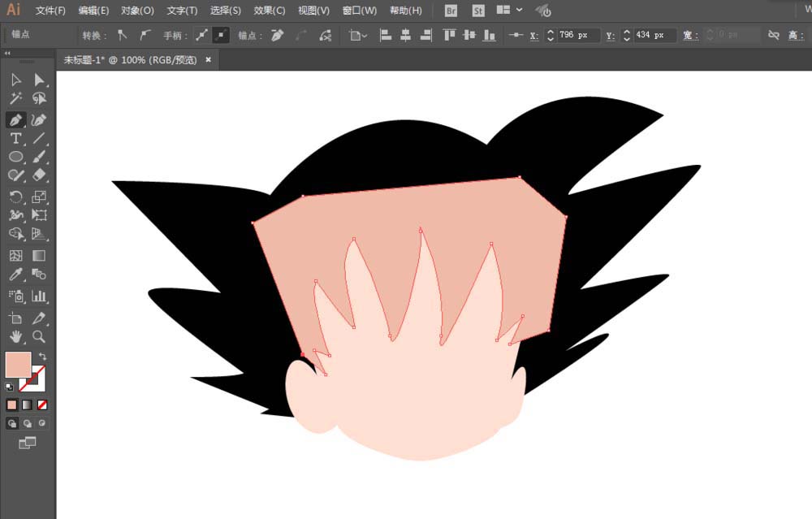Select the Hand tool
The image size is (812, 519).
[x=15, y=337]
